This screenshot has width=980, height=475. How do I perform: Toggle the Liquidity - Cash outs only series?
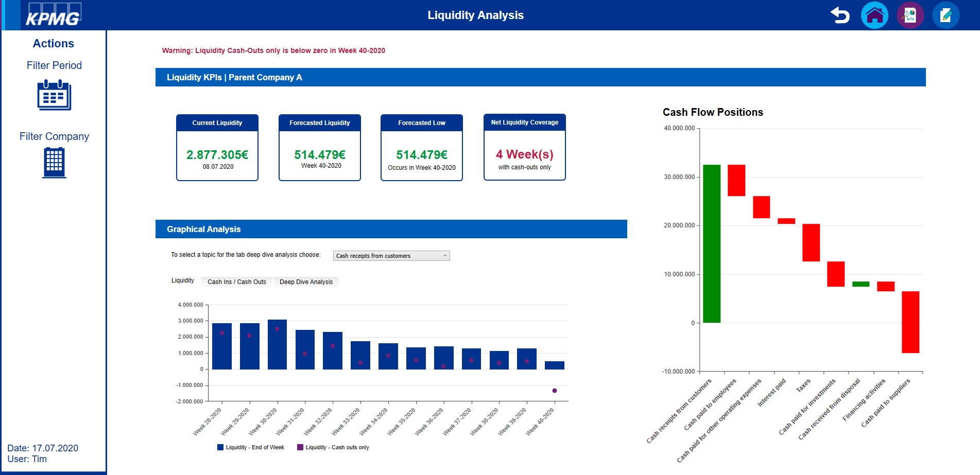click(336, 447)
